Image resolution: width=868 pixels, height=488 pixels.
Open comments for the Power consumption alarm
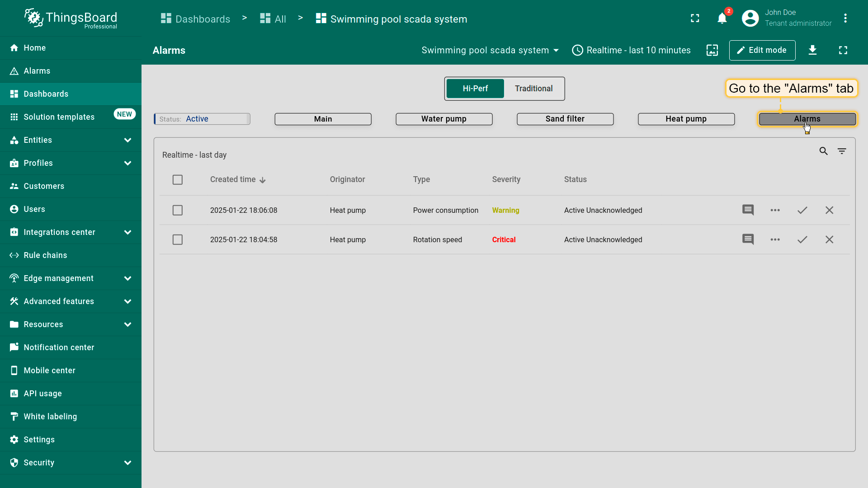[748, 210]
